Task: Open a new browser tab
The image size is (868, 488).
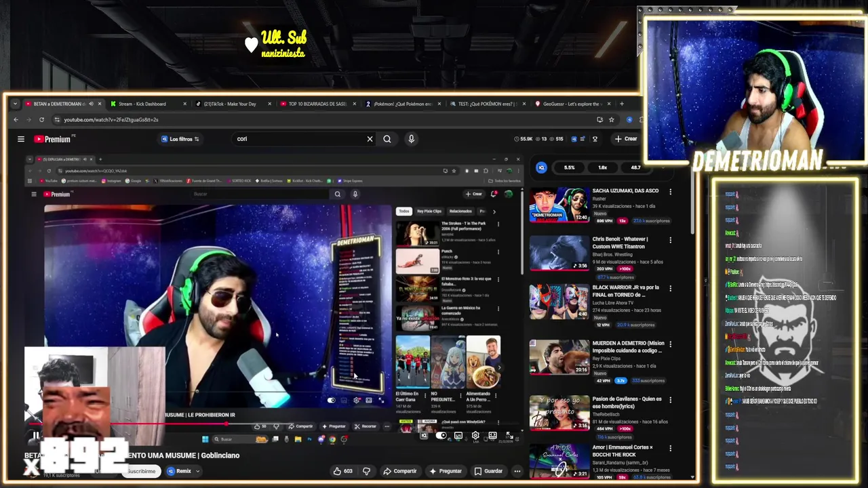Action: click(x=621, y=104)
